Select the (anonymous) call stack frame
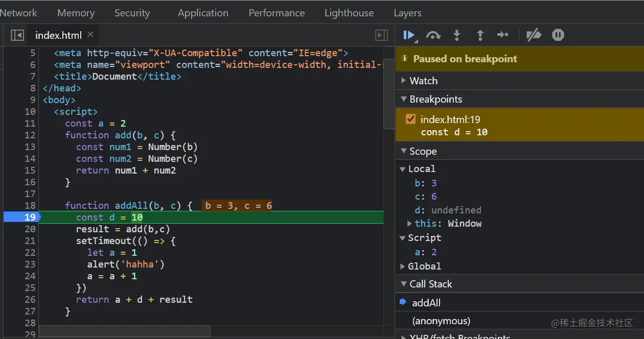Image resolution: width=644 pixels, height=339 pixels. [520, 321]
